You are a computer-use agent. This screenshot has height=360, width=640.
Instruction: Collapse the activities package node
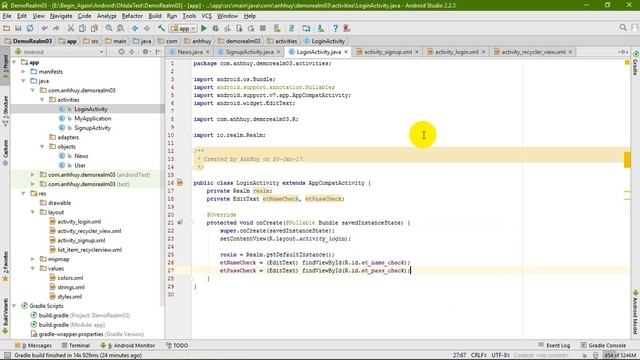point(42,100)
